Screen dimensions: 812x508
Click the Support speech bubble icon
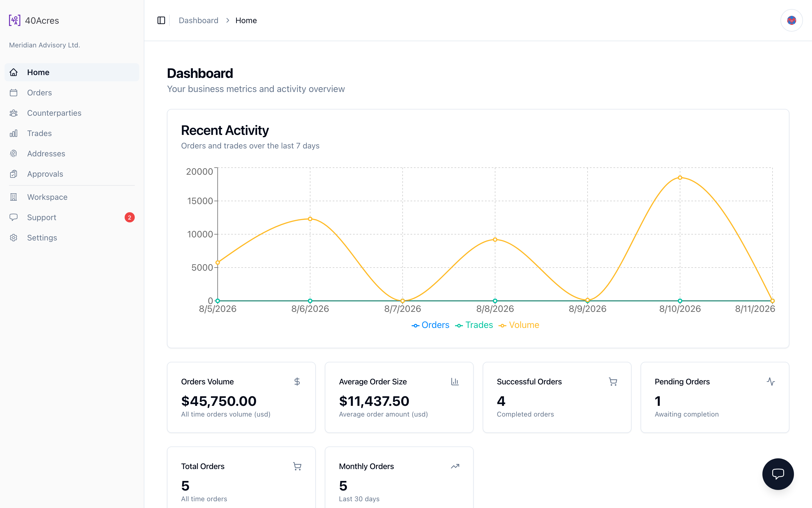pos(14,217)
